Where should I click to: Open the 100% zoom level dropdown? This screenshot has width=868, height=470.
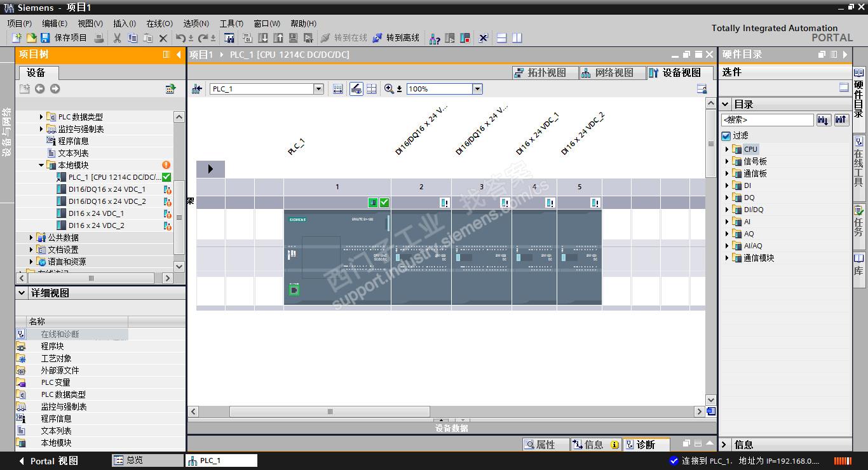tap(477, 89)
